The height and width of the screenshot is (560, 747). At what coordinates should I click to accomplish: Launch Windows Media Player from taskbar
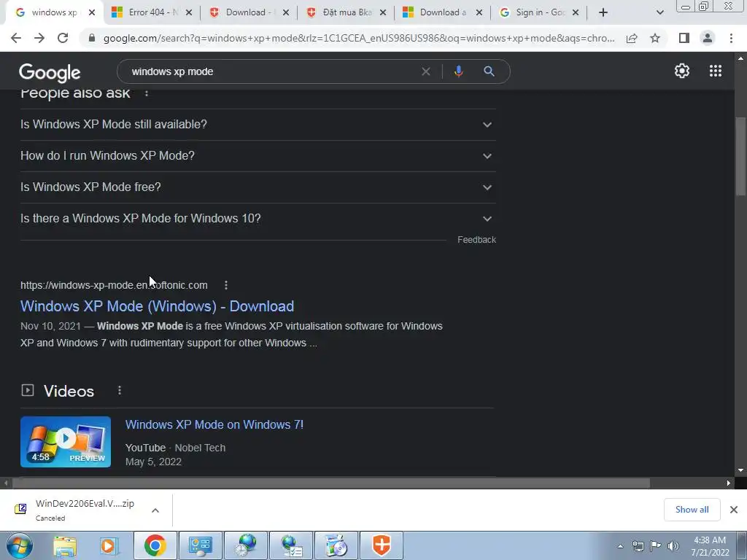pyautogui.click(x=109, y=545)
